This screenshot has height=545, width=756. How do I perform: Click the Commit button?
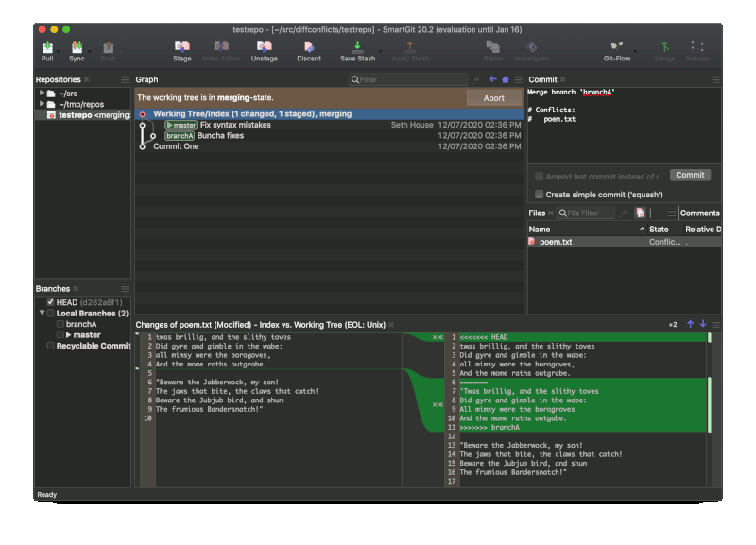pos(690,175)
